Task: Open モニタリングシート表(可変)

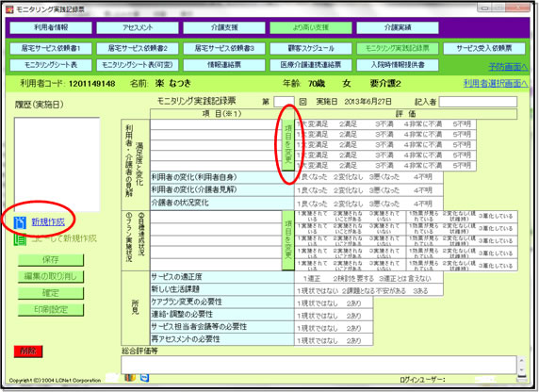Action: pyautogui.click(x=138, y=65)
